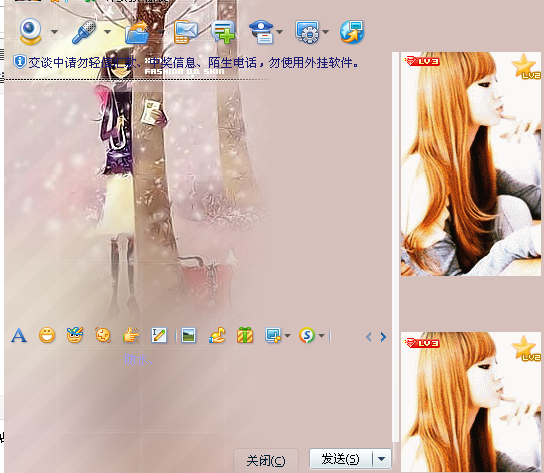Create a discussion group with the plus-chat icon
This screenshot has height=473, width=544.
coord(223,32)
